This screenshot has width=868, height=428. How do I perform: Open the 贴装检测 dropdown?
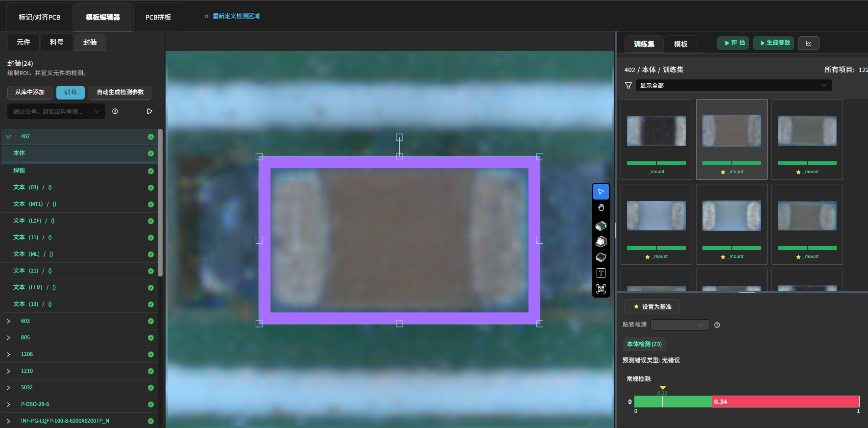[679, 325]
